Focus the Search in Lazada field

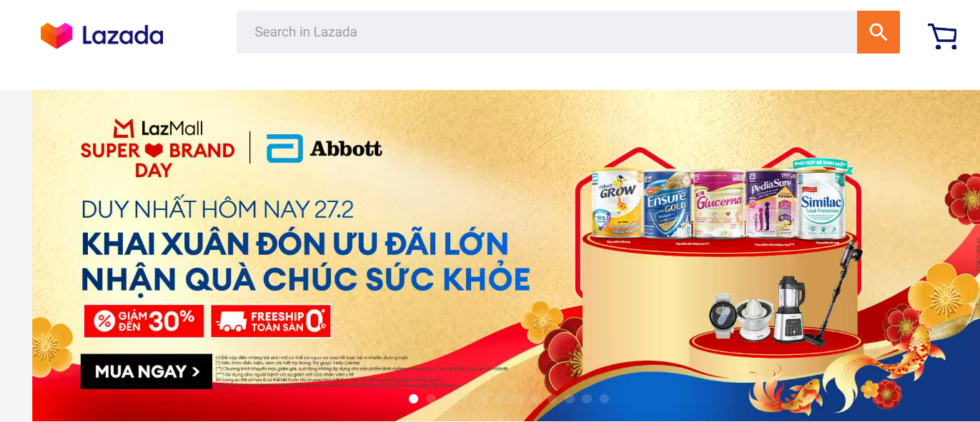pos(547,32)
